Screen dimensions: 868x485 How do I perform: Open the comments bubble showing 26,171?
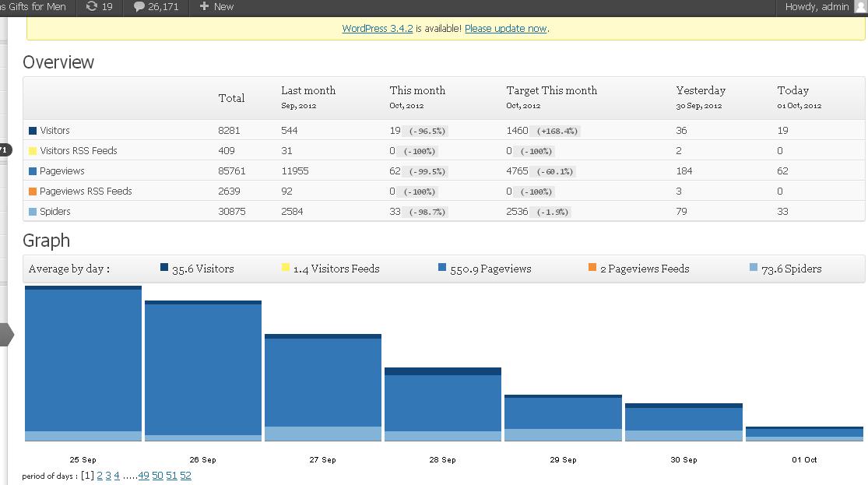coord(156,7)
